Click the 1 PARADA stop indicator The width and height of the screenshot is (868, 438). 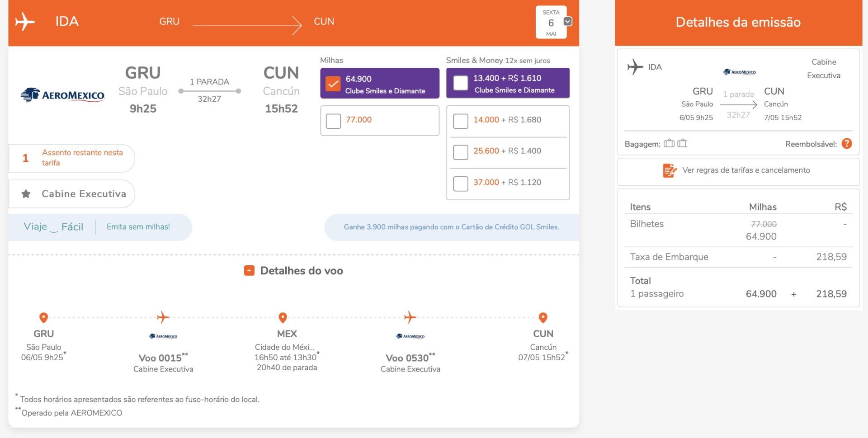point(209,82)
